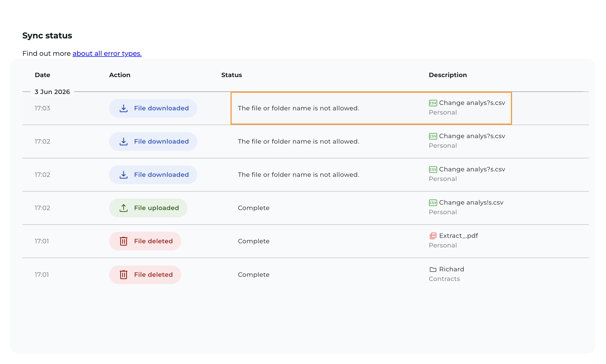Click the Complete status in File uploaded row

[x=254, y=208]
